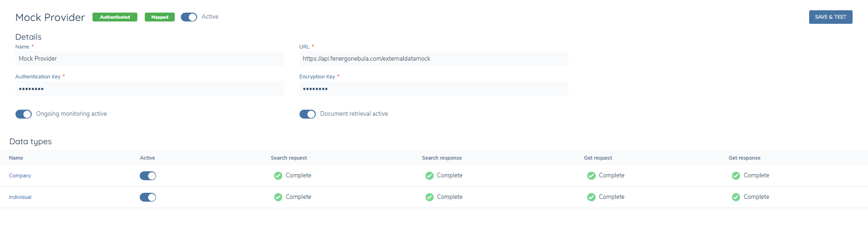Toggle the provider Active switch
The width and height of the screenshot is (868, 232).
[189, 17]
